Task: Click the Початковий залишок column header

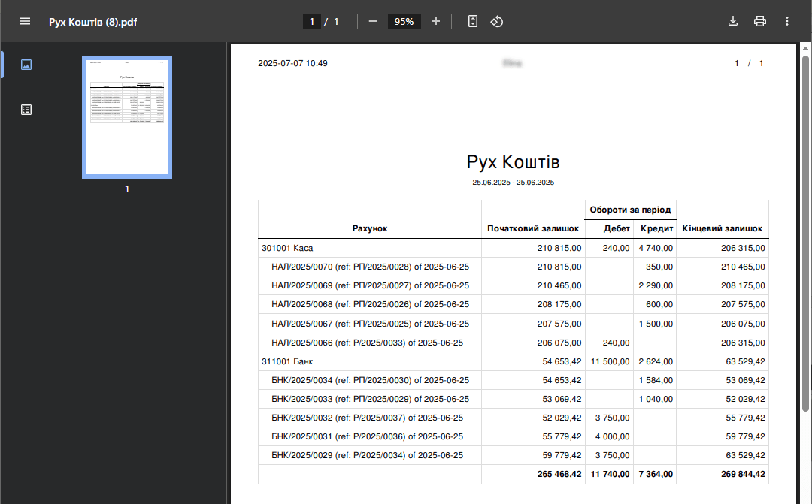Action: pyautogui.click(x=533, y=228)
